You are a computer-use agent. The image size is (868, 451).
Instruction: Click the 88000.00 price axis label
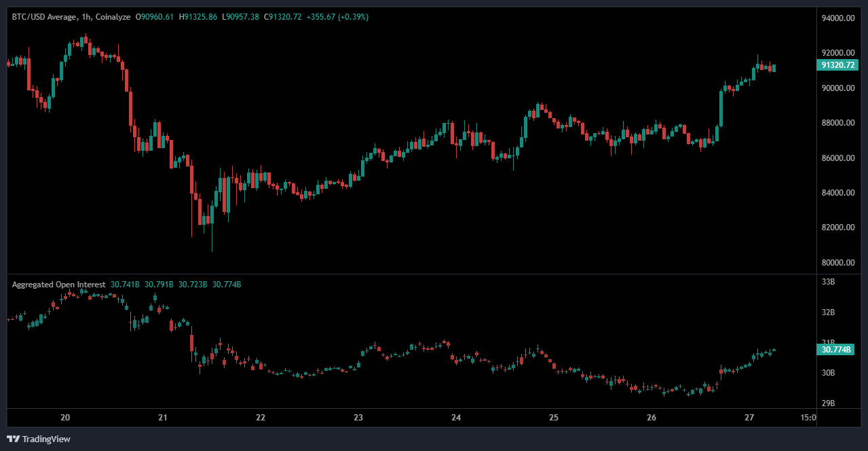(837, 123)
